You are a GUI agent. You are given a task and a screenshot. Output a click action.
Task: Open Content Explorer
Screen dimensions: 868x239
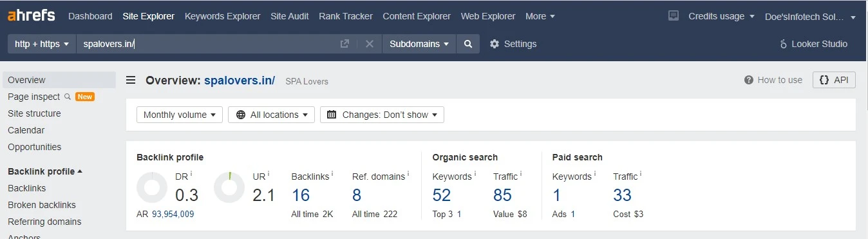coord(417,16)
